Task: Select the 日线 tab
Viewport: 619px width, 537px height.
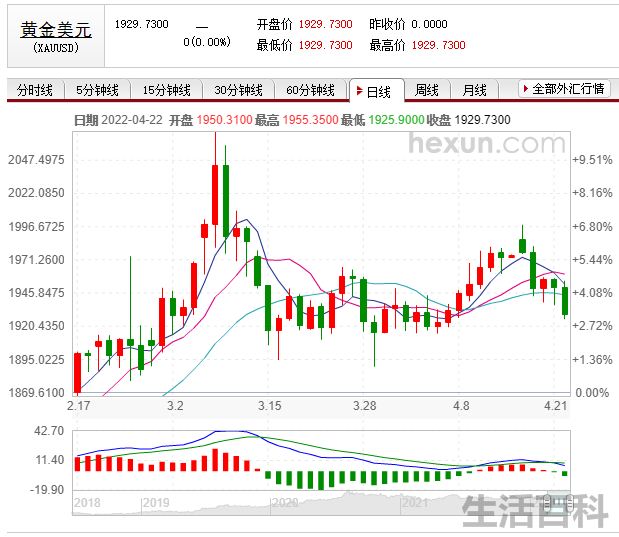Action: 377,92
